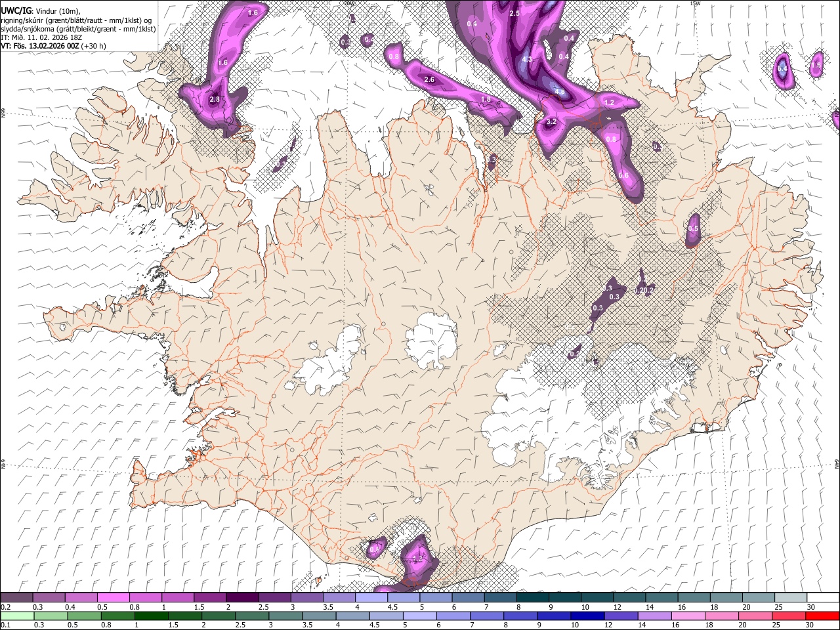Click the 3.5 label on upper scale

point(327,607)
